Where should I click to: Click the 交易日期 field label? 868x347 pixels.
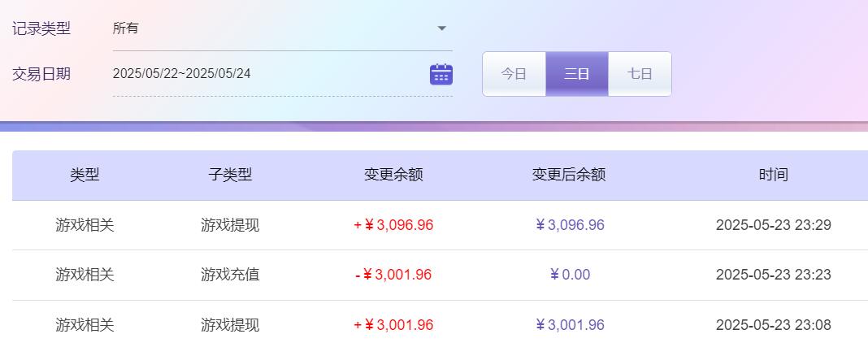coord(41,74)
